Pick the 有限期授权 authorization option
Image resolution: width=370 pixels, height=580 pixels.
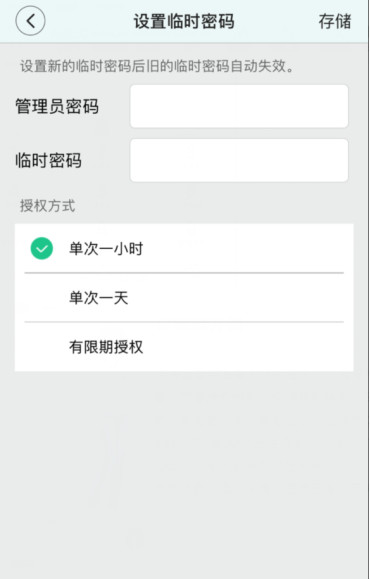(x=184, y=347)
